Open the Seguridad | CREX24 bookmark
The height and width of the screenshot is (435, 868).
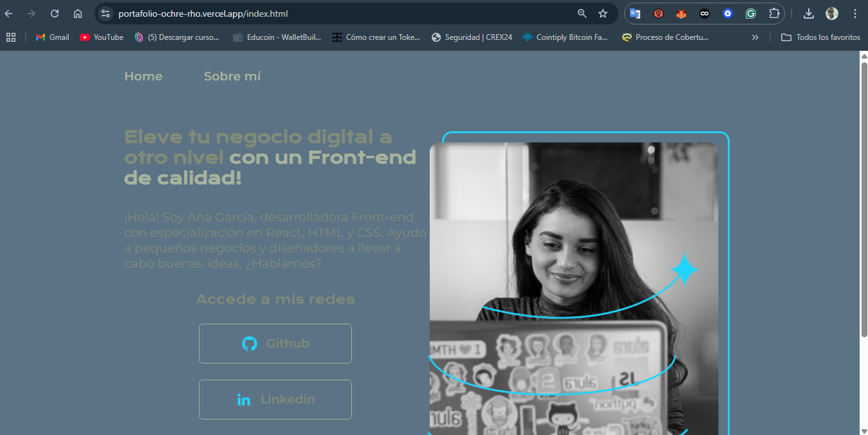coord(472,37)
